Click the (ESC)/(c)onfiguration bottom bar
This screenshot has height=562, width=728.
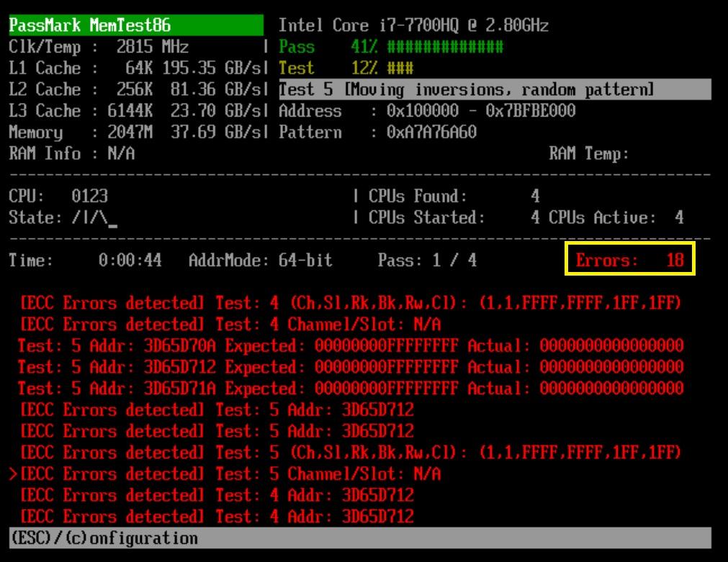[360, 538]
